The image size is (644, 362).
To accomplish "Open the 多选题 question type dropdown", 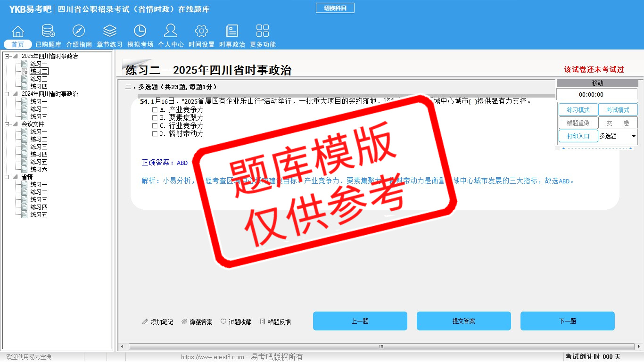I will pyautogui.click(x=633, y=136).
